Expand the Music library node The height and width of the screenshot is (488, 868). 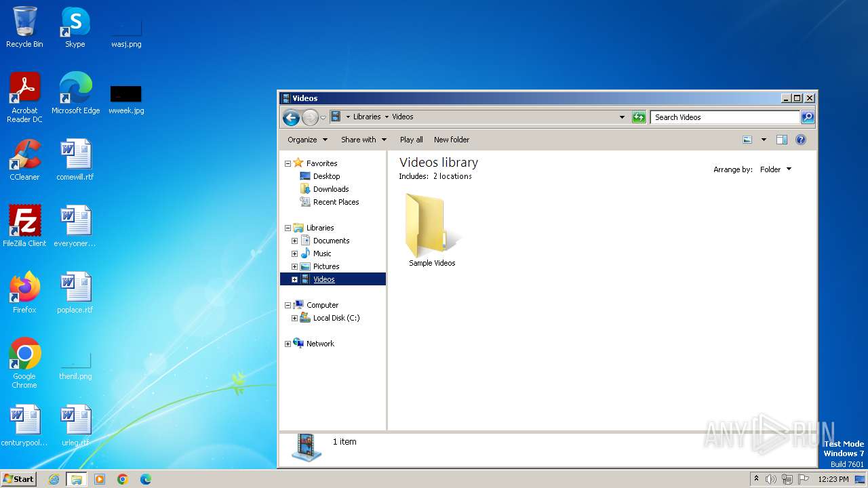pyautogui.click(x=294, y=253)
